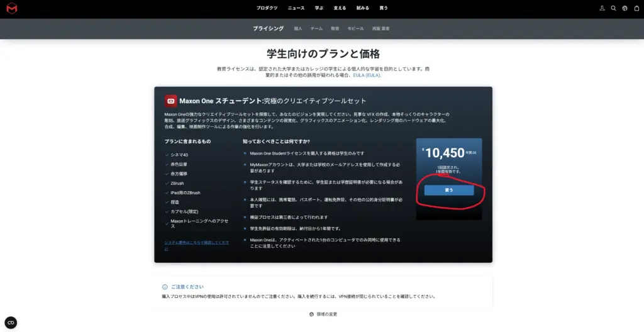This screenshot has height=332, width=644.
Task: Open search with the magnifier icon
Action: point(614,8)
